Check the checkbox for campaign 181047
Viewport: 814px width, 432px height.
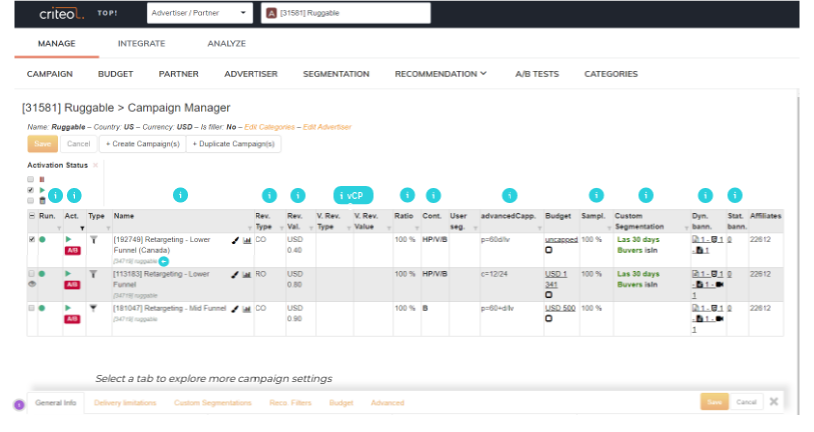pos(32,308)
